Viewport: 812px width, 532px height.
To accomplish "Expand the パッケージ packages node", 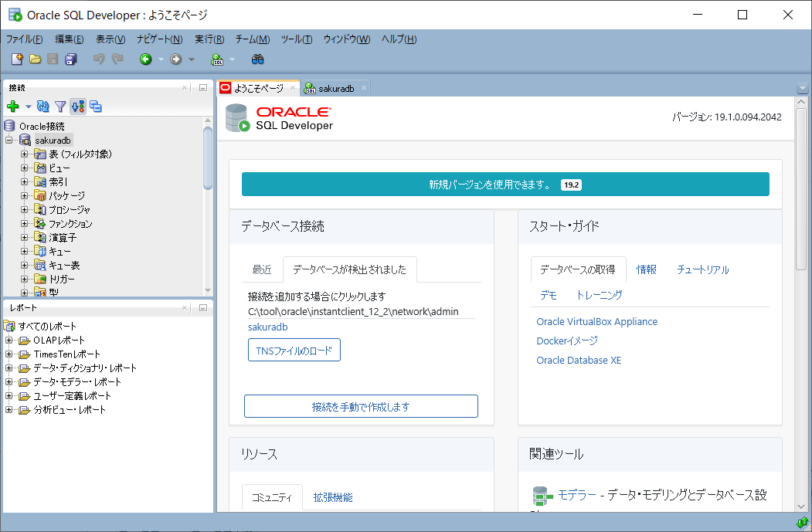I will coord(25,195).
